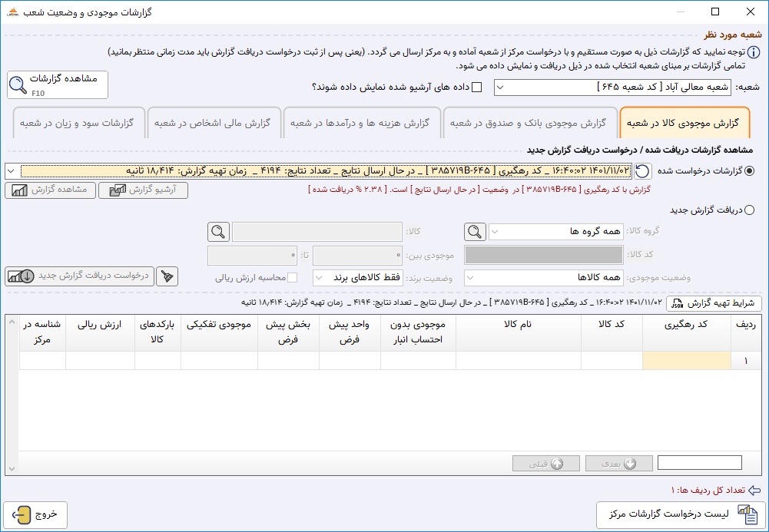Screen dimensions: 769x532
Task: Click درخواست دریافت گزارش جدید button
Action: pyautogui.click(x=79, y=276)
